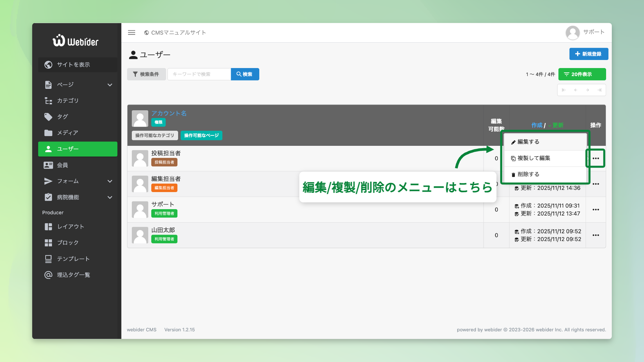
Task: Open the テンプレート templates section
Action: (73, 259)
